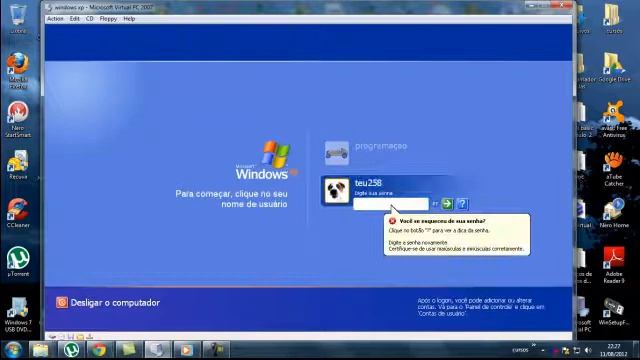Screen dimensions: 640x360
Task: Open the Help menu in Virtual PC
Action: (129, 19)
